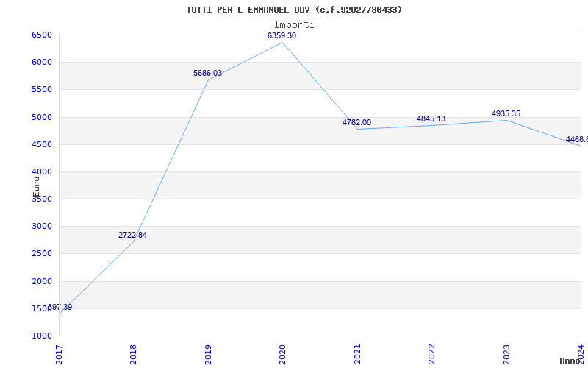The width and height of the screenshot is (588, 368).
Task: Click the 2023 x-axis year label
Action: (506, 354)
